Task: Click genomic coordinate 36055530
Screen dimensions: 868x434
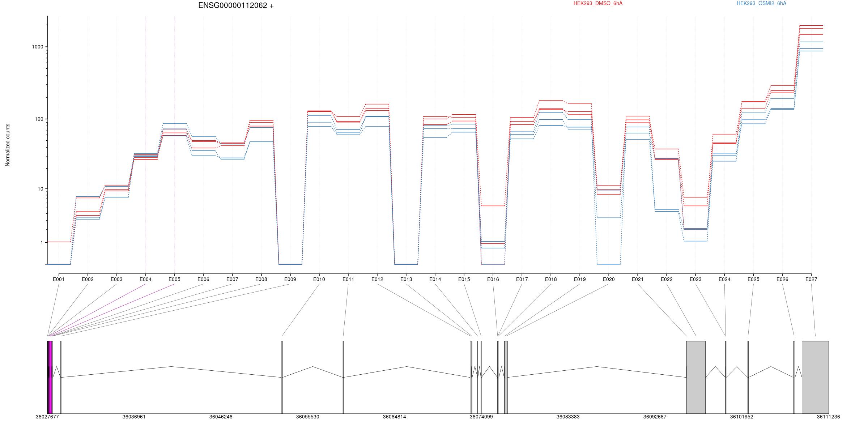Action: 307,417
